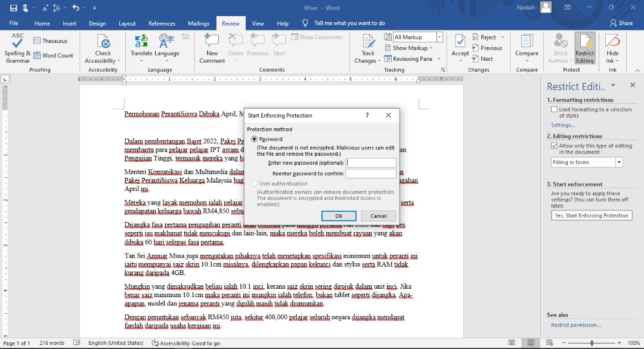Enable Limit formatting to a selection checkbox
Viewport: 644px width, 349px height.
[x=555, y=110]
